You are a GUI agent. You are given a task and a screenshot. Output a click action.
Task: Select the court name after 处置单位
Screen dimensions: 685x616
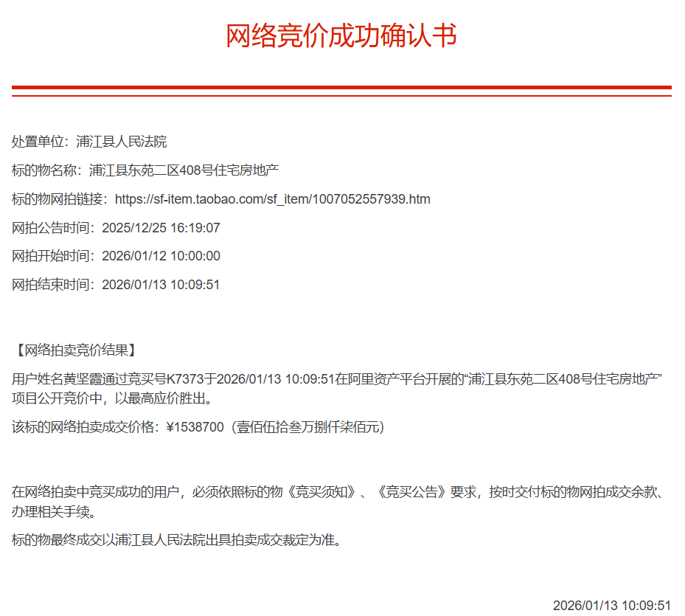point(122,142)
